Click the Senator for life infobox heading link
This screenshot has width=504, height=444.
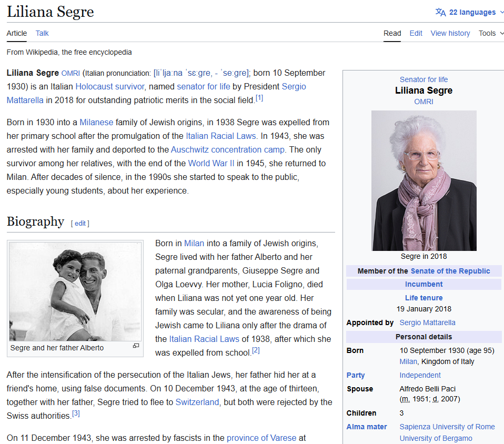coord(424,79)
